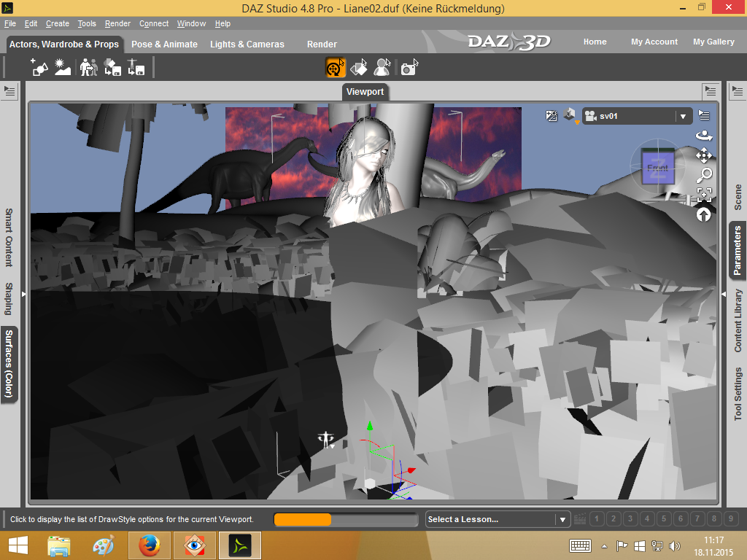The image size is (747, 560).
Task: Open the Render menu
Action: [x=117, y=23]
